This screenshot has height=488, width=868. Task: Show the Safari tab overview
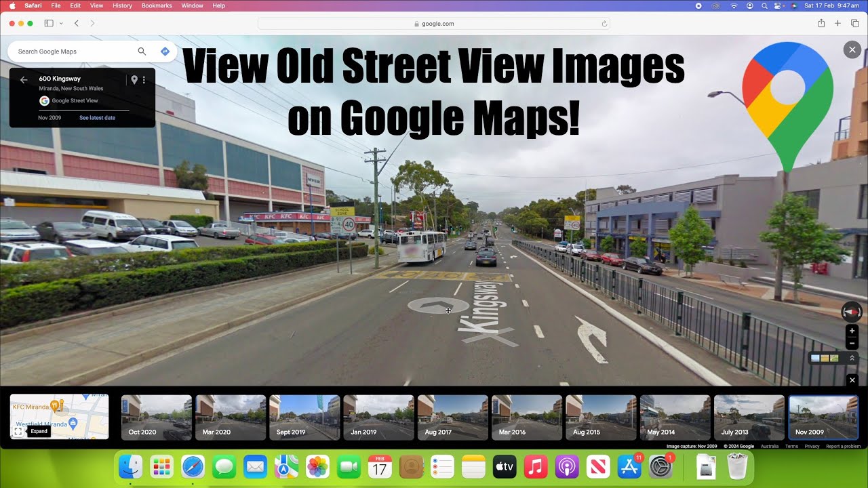pyautogui.click(x=855, y=23)
